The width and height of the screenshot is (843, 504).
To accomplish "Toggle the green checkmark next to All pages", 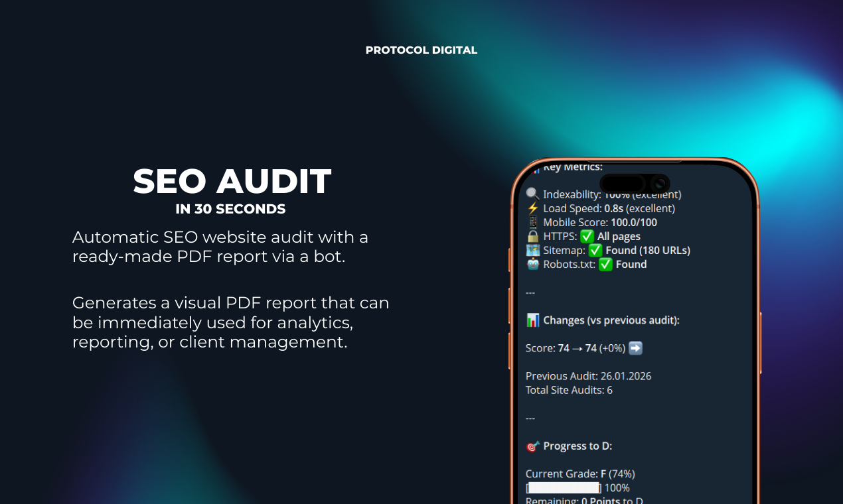I will [x=587, y=235].
